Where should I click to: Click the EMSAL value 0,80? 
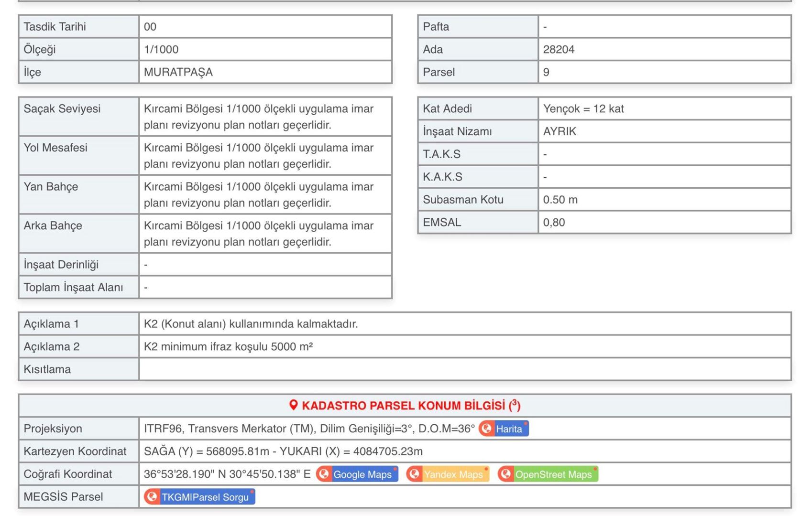554,223
